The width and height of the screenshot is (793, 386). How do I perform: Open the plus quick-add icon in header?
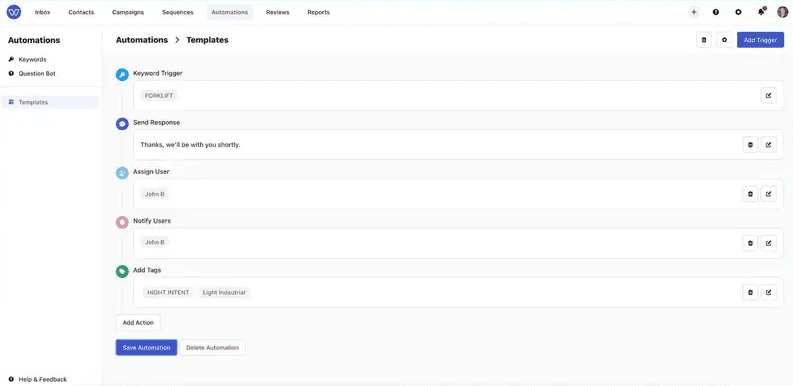click(x=694, y=12)
